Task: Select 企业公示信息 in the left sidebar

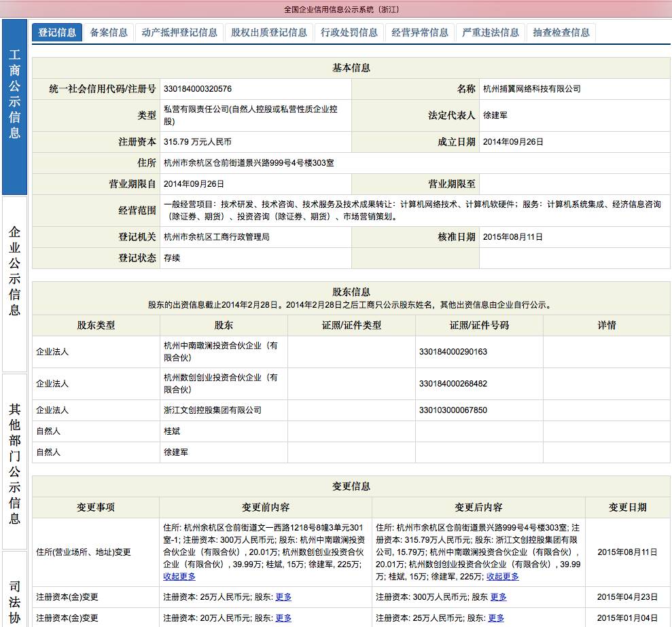Action: point(14,284)
